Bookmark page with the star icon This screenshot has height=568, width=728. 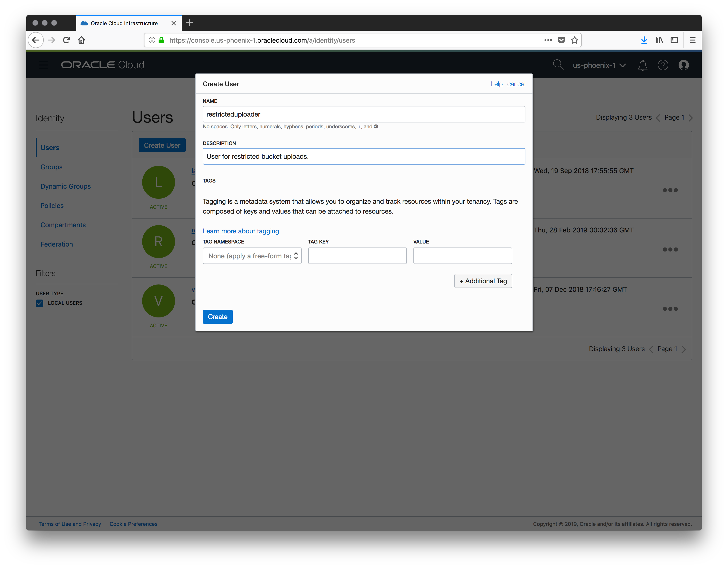point(574,40)
